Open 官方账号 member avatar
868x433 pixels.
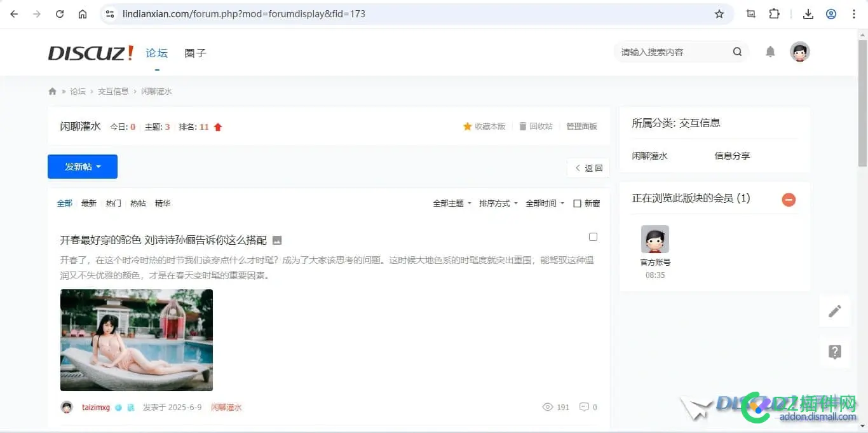coord(655,239)
